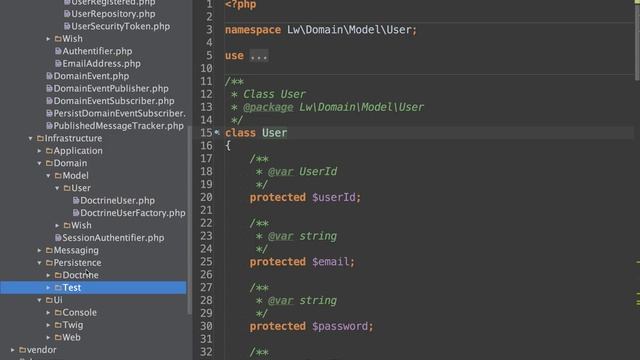This screenshot has height=360, width=640.
Task: Expand the Web folder
Action: (48, 338)
